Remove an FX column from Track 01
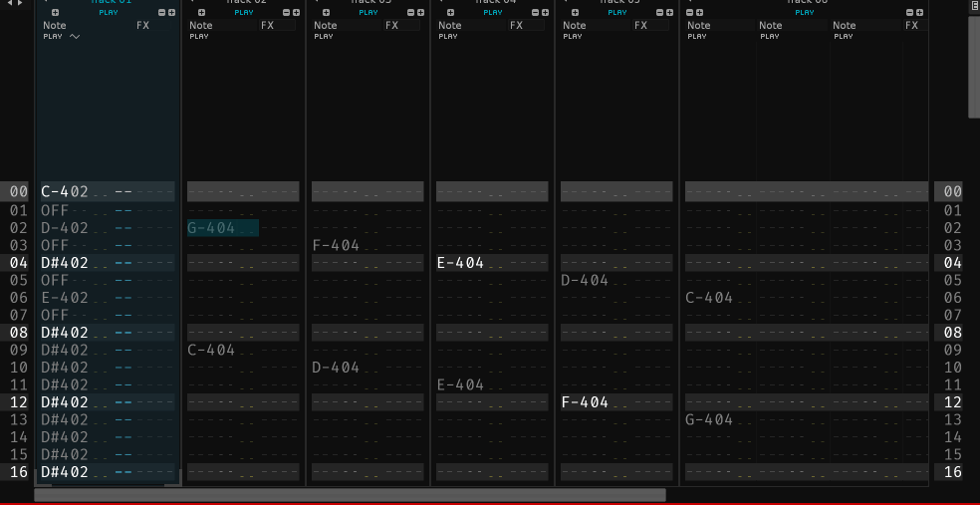The width and height of the screenshot is (980, 505). (161, 13)
